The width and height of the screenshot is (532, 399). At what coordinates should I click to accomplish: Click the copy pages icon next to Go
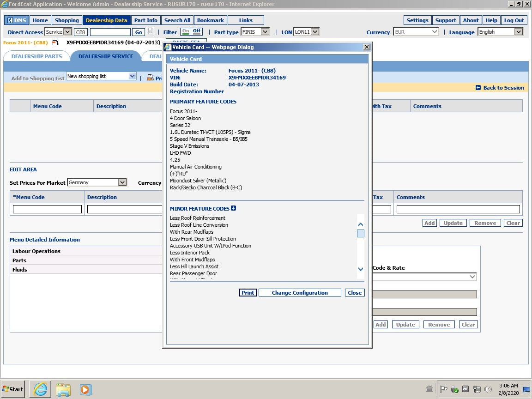point(151,32)
